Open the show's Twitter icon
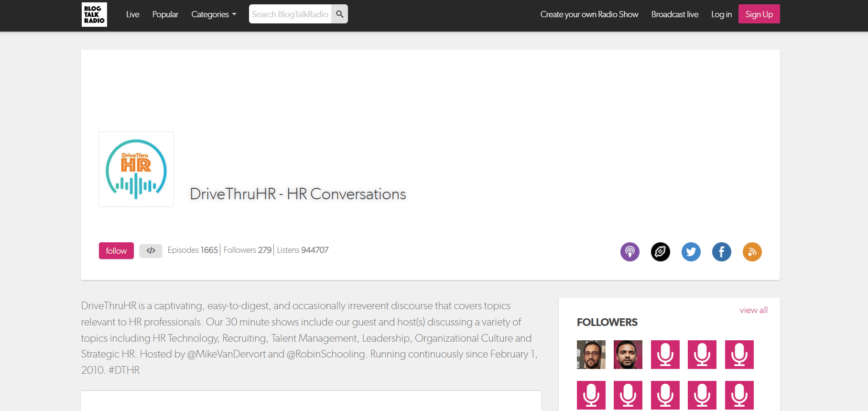The width and height of the screenshot is (868, 411). 691,252
